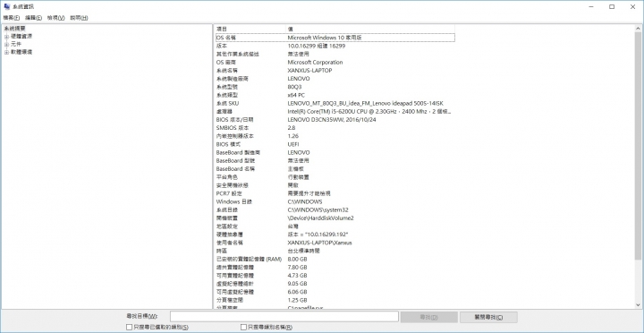Select the 9.05 GB virtual memory value
This screenshot has height=333, width=644.
coord(297,284)
